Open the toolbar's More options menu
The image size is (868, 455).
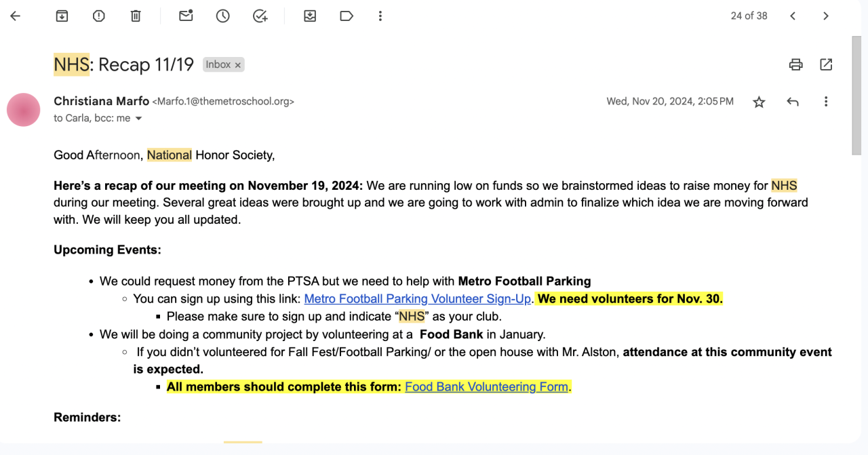(380, 16)
